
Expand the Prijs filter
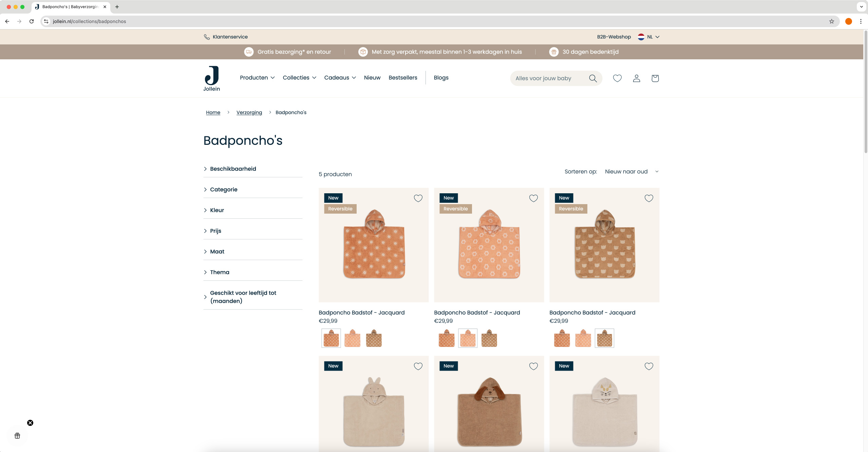pos(253,231)
